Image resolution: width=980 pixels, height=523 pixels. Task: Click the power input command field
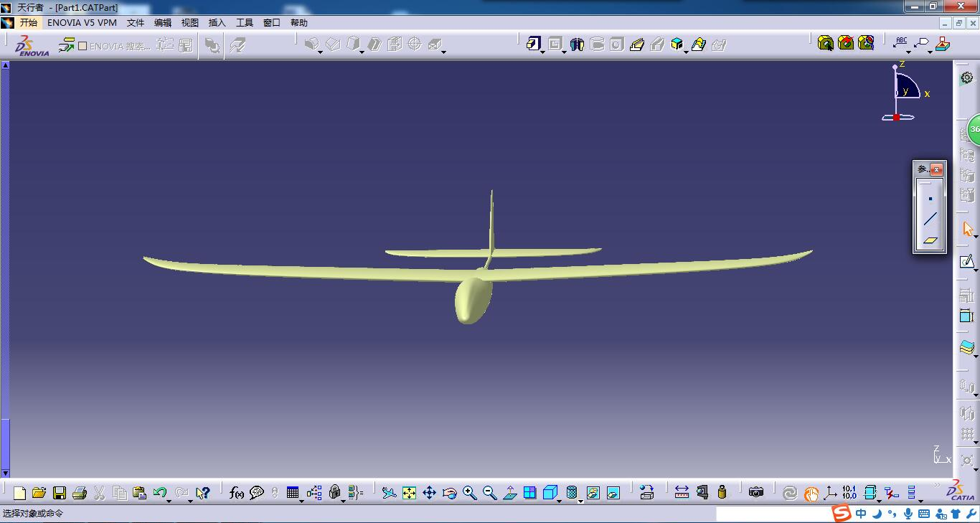pyautogui.click(x=773, y=514)
